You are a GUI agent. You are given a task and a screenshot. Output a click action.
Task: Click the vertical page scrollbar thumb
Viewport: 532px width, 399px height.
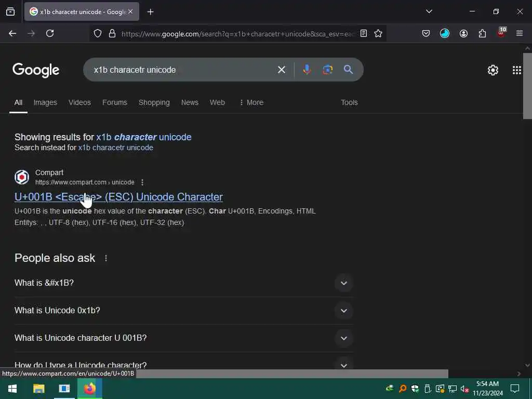click(x=527, y=86)
